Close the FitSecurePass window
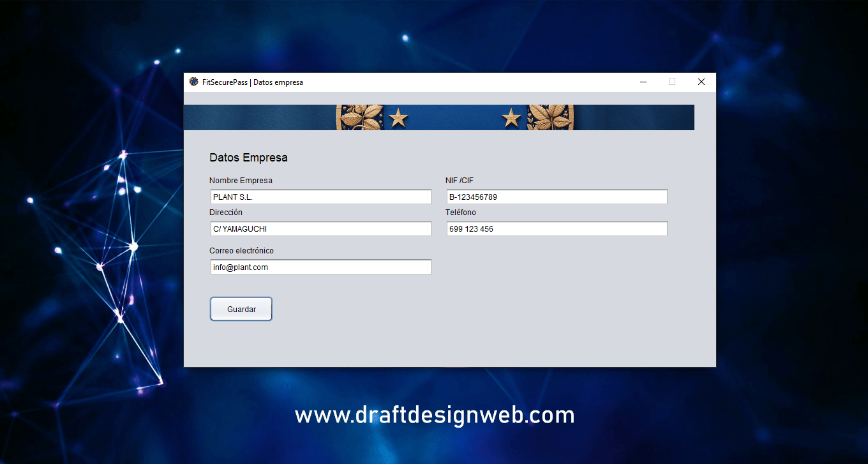The image size is (868, 464). tap(701, 82)
